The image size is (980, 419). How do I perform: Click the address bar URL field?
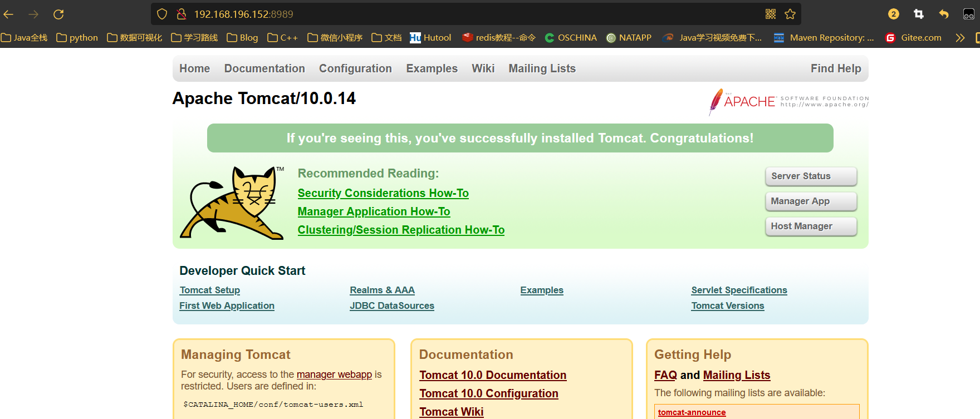476,14
